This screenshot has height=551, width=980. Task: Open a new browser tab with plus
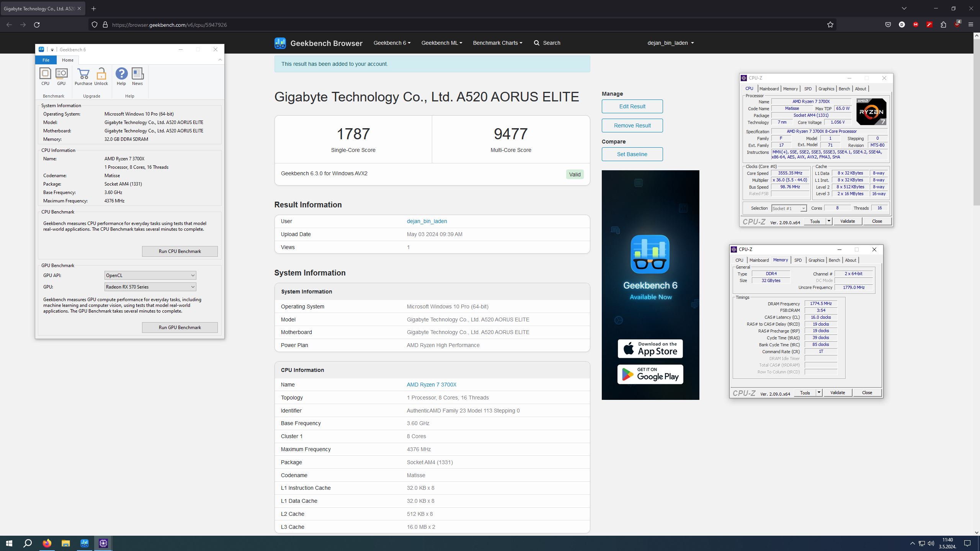click(x=93, y=8)
